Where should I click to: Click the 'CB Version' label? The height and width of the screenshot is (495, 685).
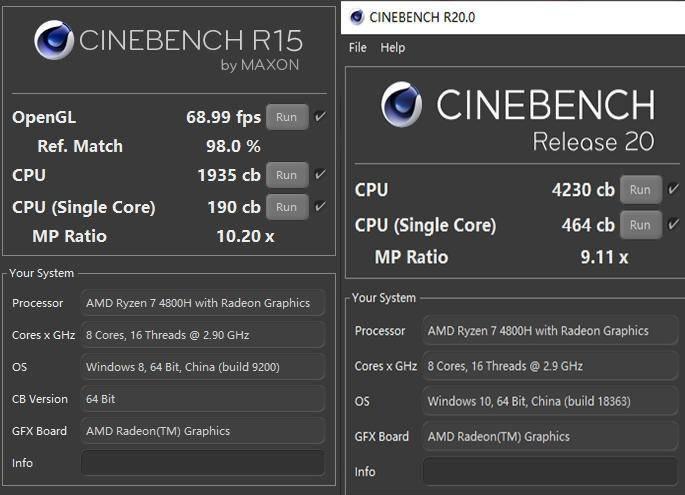(x=40, y=399)
